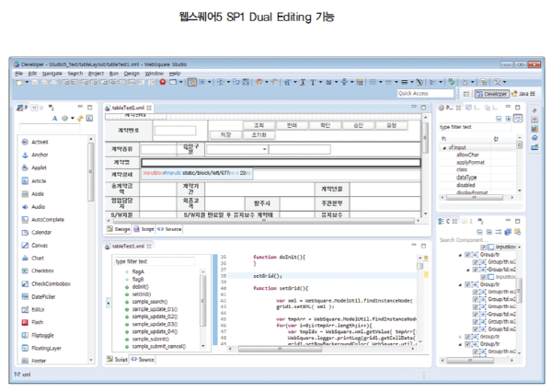The width and height of the screenshot is (552, 392).
Task: Switch to the Source tab of the upper editor
Action: click(172, 228)
